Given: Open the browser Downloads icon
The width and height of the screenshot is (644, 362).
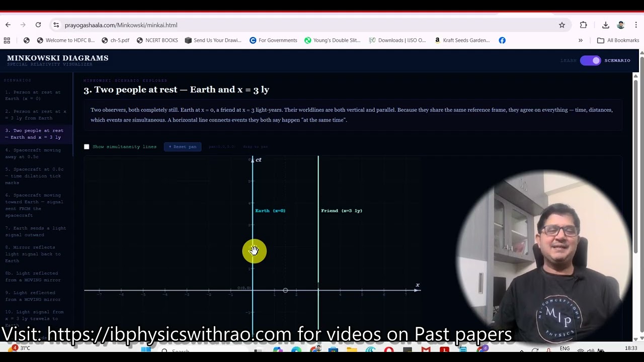Looking at the screenshot, I should pos(606,25).
